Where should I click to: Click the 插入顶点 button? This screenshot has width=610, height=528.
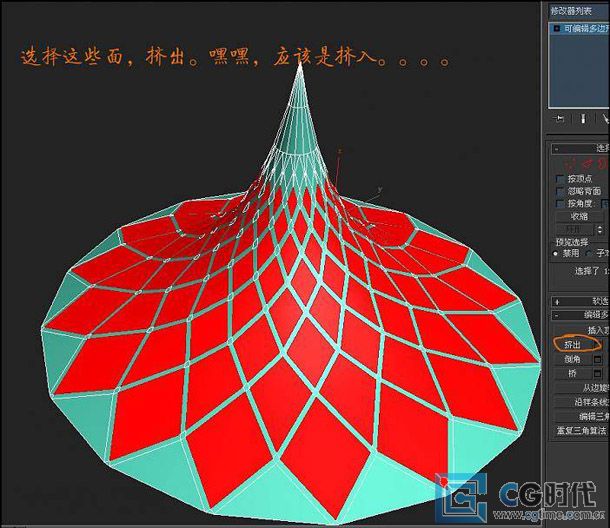[581, 330]
